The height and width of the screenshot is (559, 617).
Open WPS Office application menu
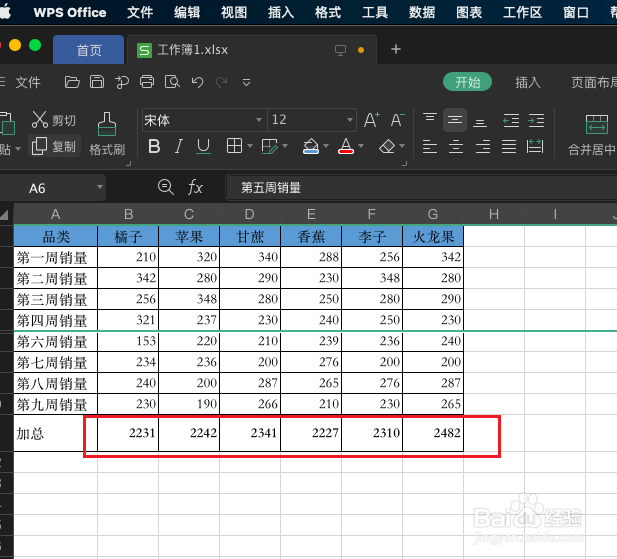coord(70,13)
